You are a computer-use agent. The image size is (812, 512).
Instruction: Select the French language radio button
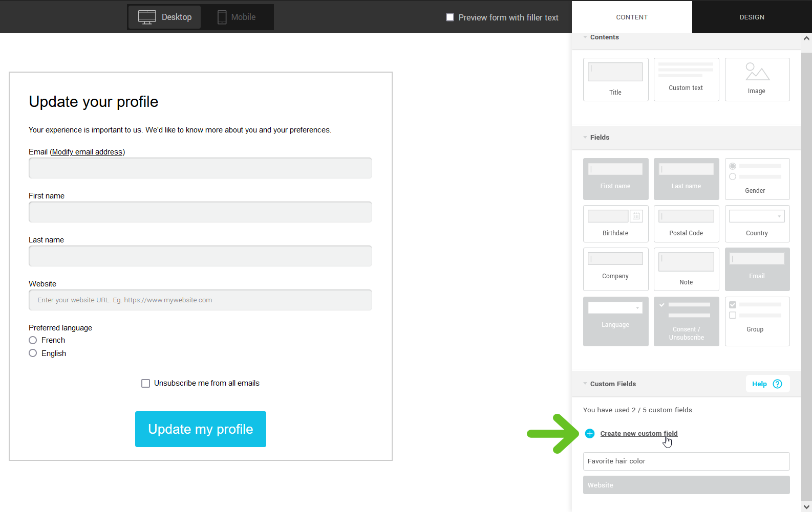pos(33,340)
